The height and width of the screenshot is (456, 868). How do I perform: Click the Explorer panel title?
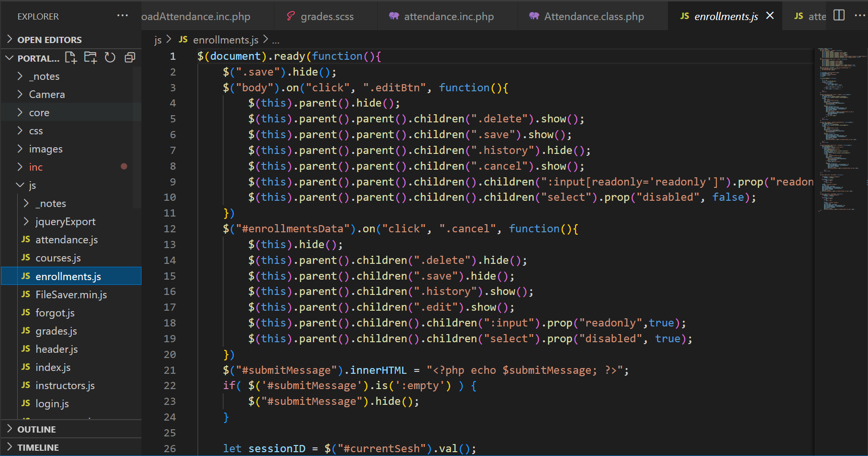[38, 16]
